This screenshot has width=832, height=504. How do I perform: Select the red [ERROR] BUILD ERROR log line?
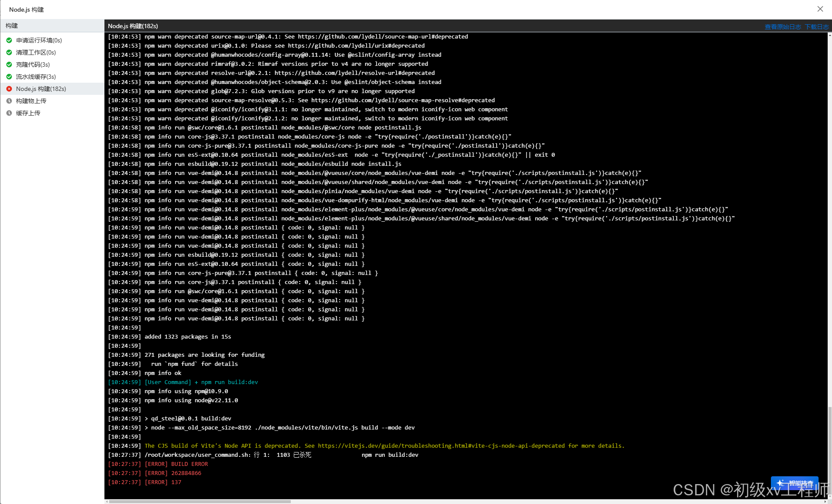[x=158, y=464]
